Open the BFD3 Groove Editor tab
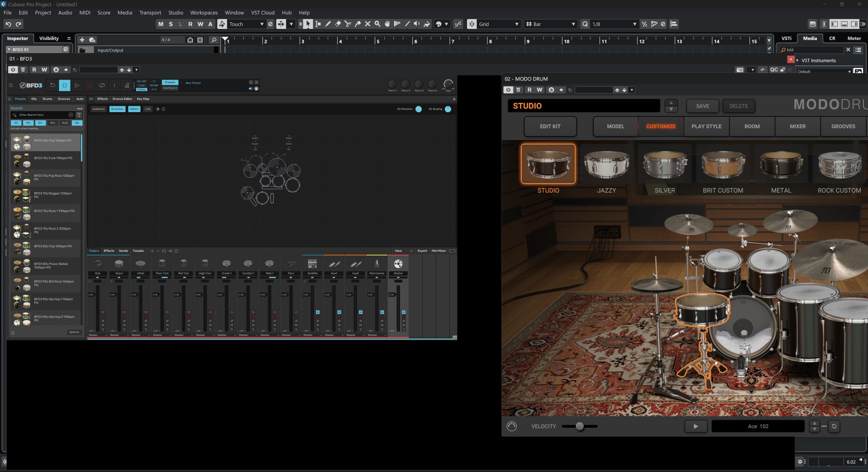Image resolution: width=868 pixels, height=472 pixels. [122, 99]
